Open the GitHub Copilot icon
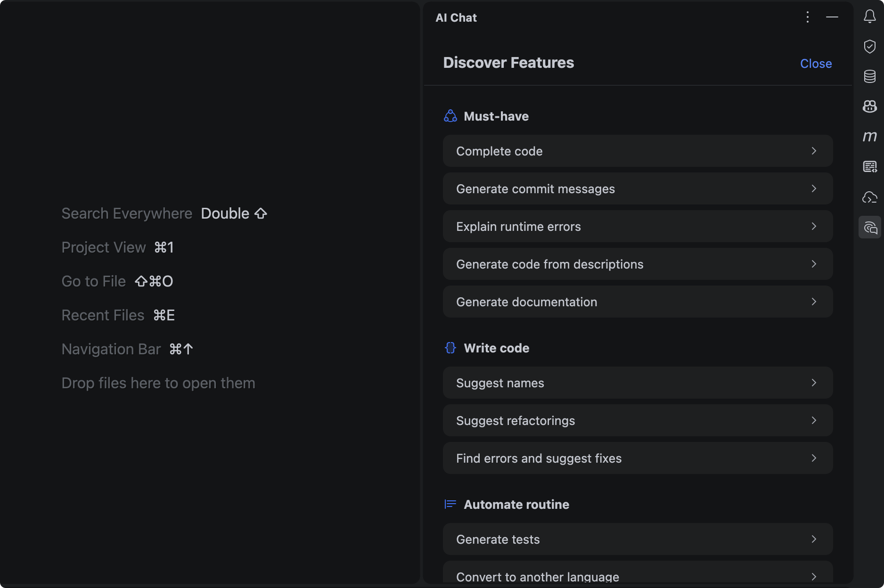The image size is (884, 588). click(x=869, y=106)
